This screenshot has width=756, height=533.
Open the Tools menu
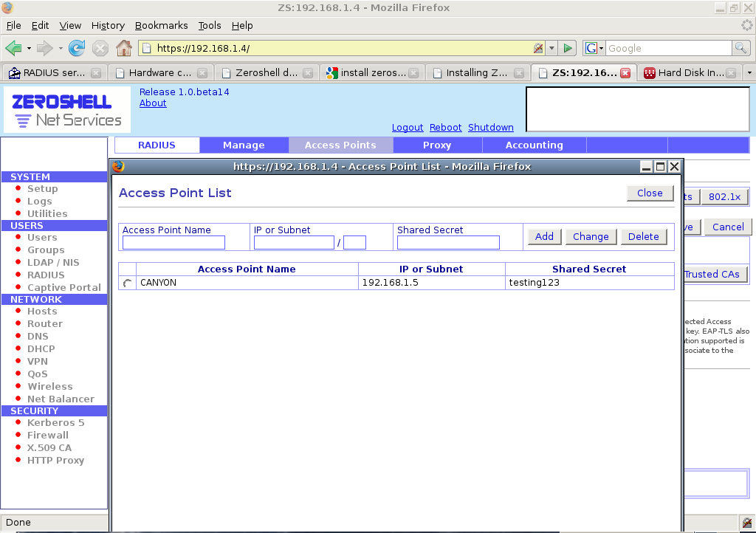[x=210, y=26]
